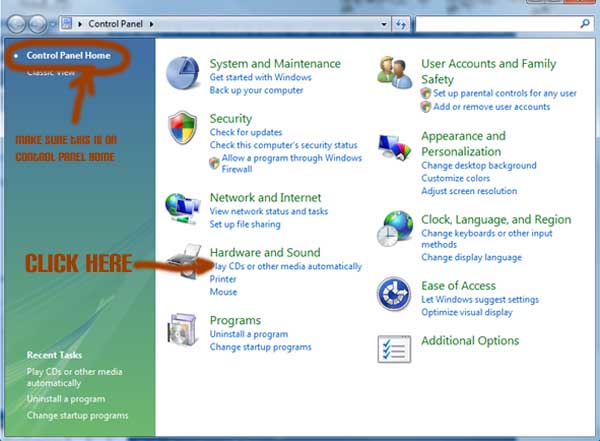Viewport: 600px width, 441px height.
Task: Click the Additional Options checklist icon
Action: (x=395, y=347)
